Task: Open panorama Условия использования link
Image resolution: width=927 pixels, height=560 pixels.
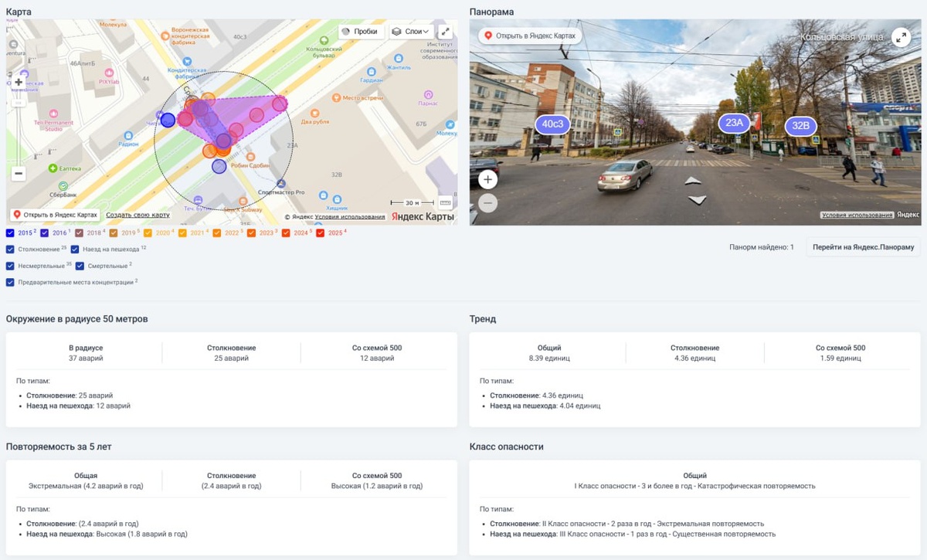Action: [857, 215]
